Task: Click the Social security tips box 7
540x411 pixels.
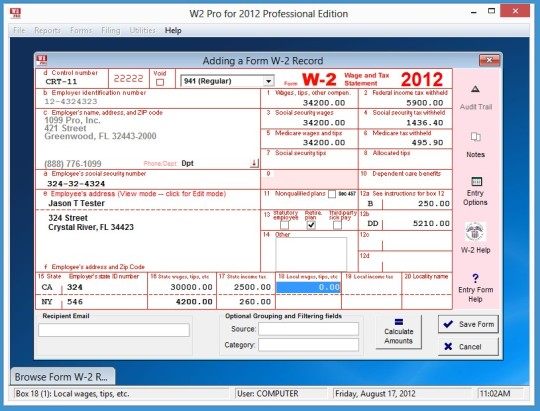Action: point(310,163)
